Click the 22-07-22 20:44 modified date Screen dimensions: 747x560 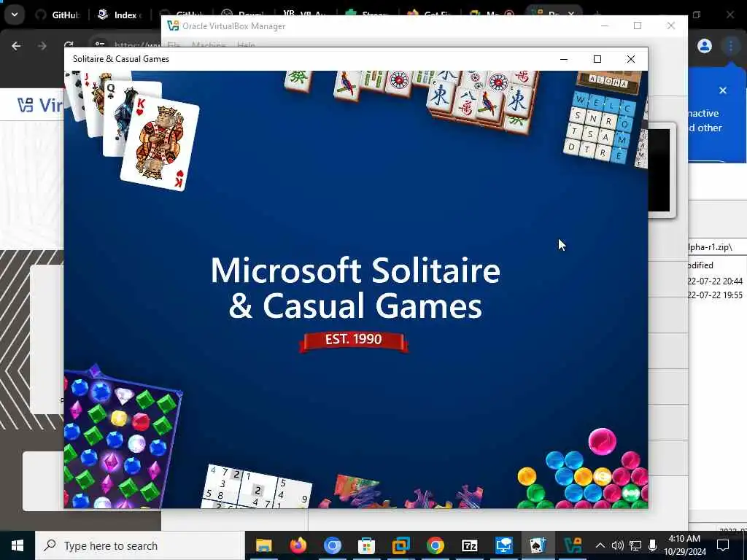pyautogui.click(x=715, y=281)
